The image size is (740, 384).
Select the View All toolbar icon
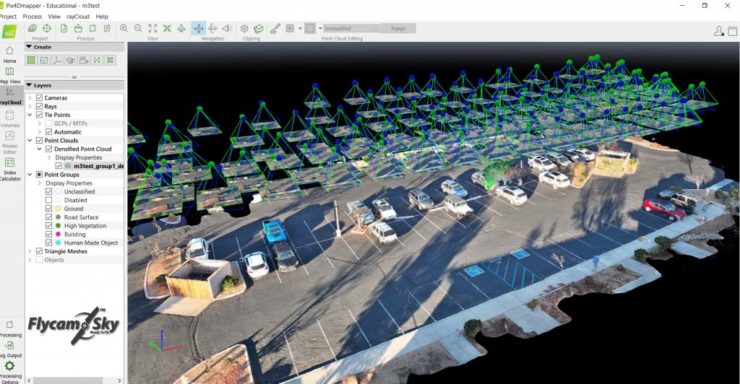point(152,28)
